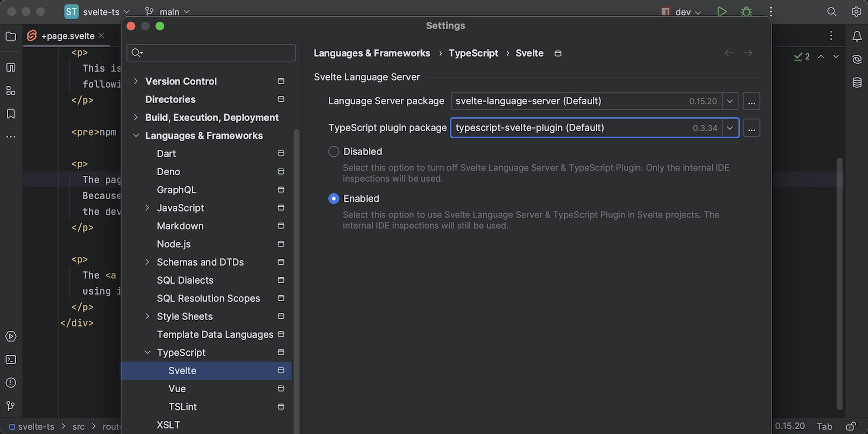Select the Disabled radio button
868x434 pixels.
pyautogui.click(x=334, y=151)
